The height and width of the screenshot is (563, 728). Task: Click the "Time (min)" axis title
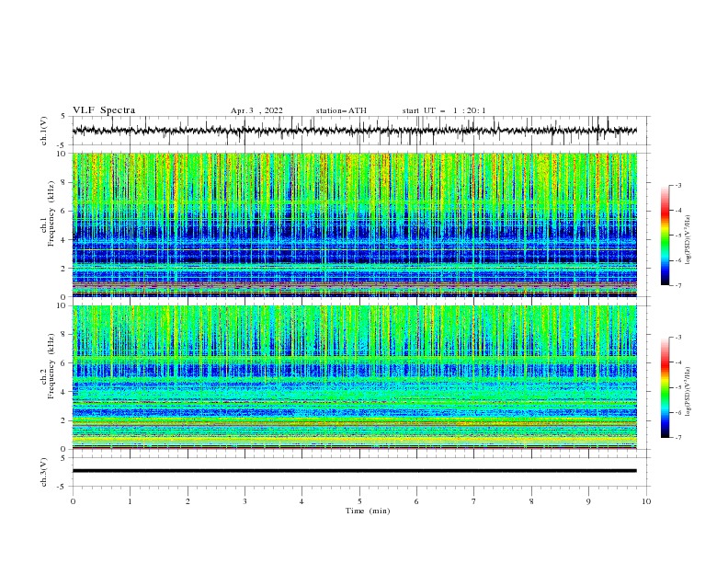[368, 511]
